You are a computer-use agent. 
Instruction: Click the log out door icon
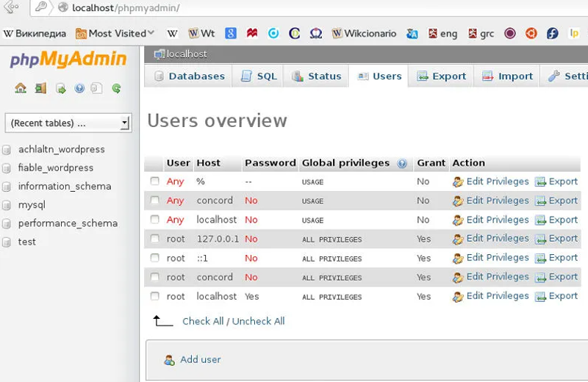point(40,88)
